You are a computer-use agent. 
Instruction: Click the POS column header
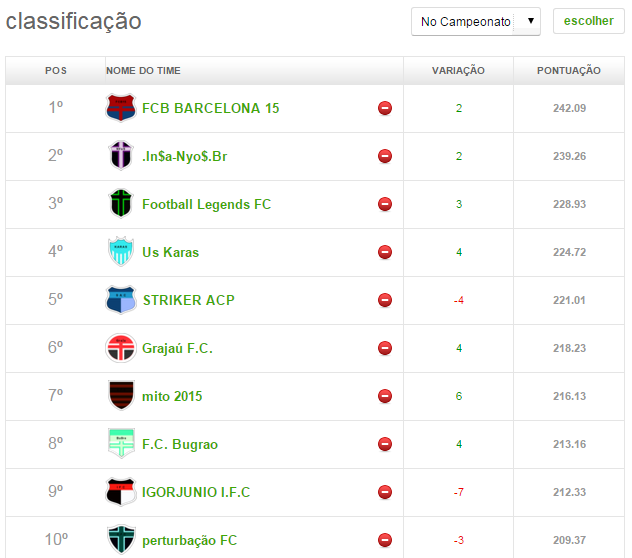click(x=56, y=71)
